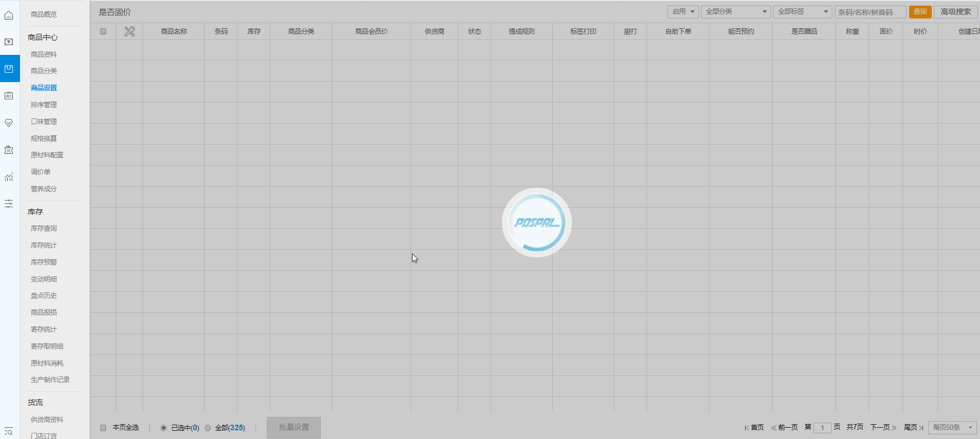Viewport: 980px width, 439px height.
Task: Select 商品分类 in the sidebar menu
Action: (x=44, y=71)
